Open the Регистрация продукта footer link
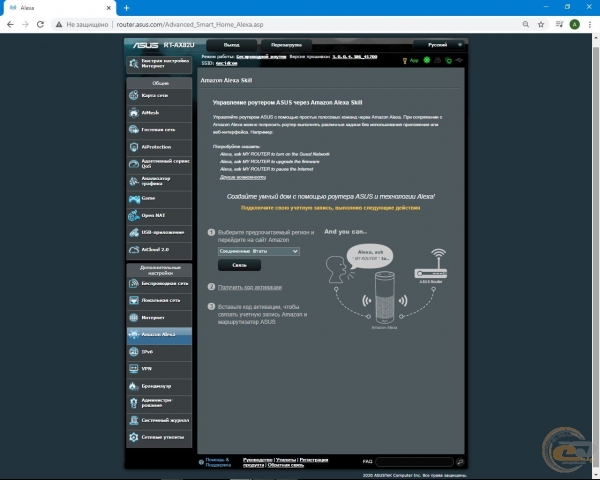 pos(285,462)
